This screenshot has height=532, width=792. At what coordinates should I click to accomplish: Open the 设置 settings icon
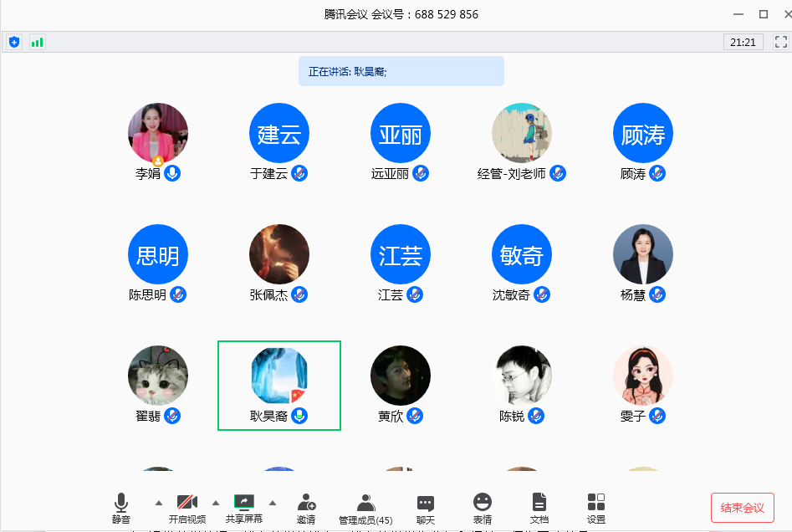596,507
